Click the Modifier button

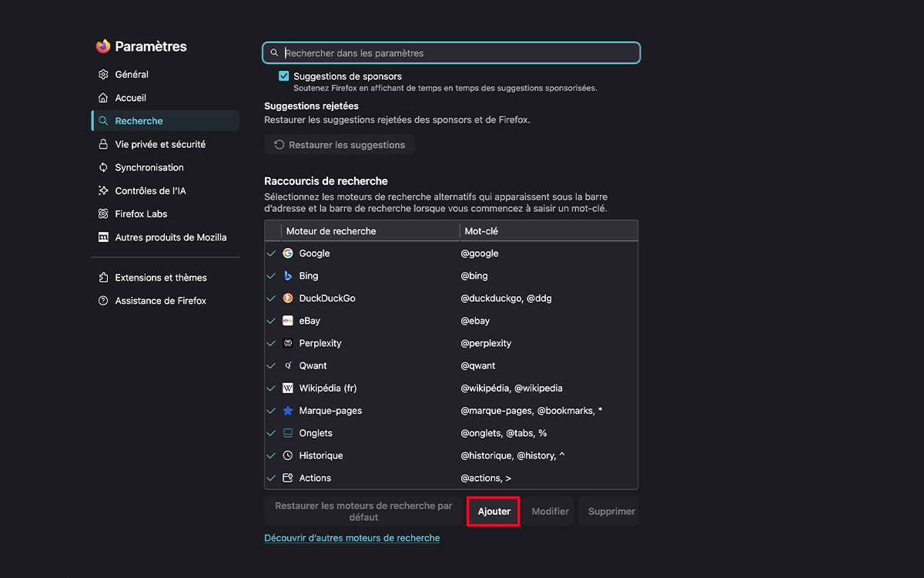tap(551, 511)
